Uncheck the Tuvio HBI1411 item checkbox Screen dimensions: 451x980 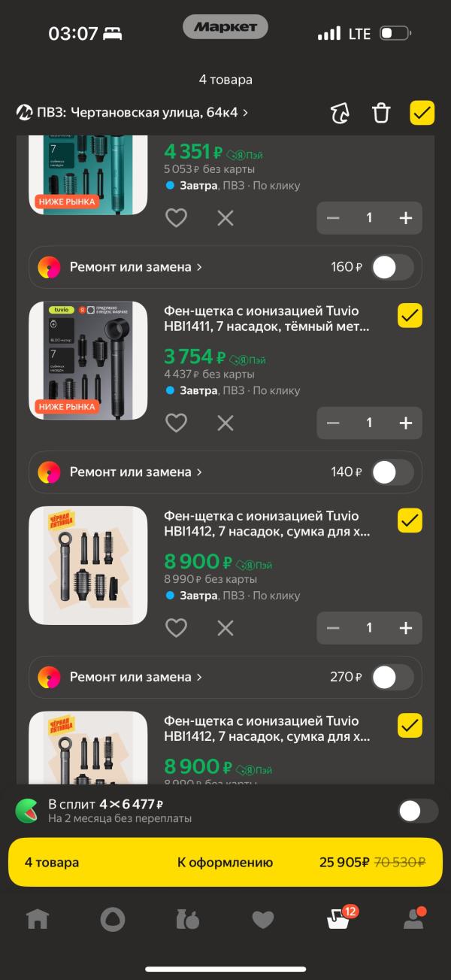(410, 316)
